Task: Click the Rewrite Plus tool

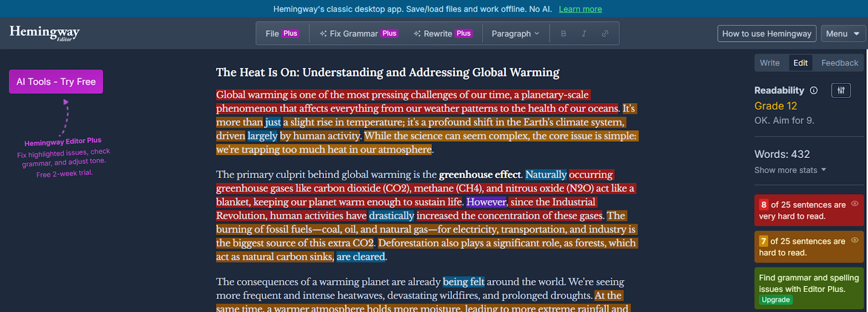Action: 442,34
